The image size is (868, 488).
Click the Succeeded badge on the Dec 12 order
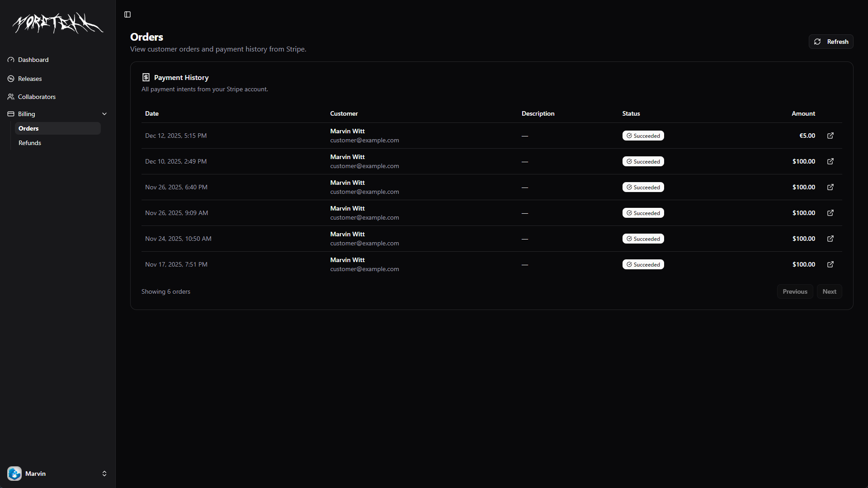click(x=643, y=136)
